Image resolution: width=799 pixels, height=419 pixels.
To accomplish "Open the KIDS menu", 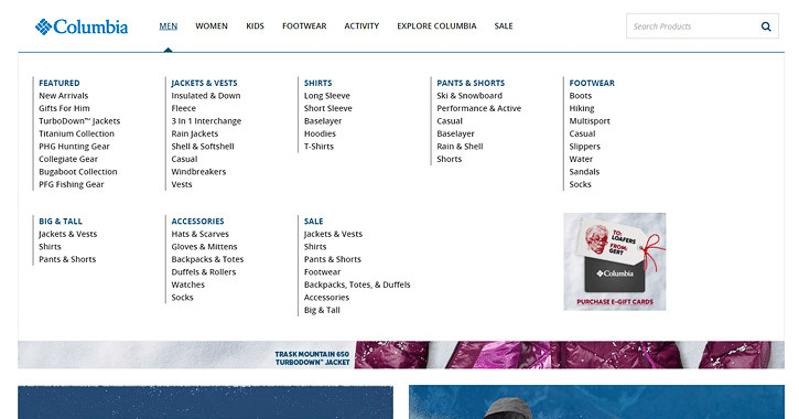I will pyautogui.click(x=255, y=26).
